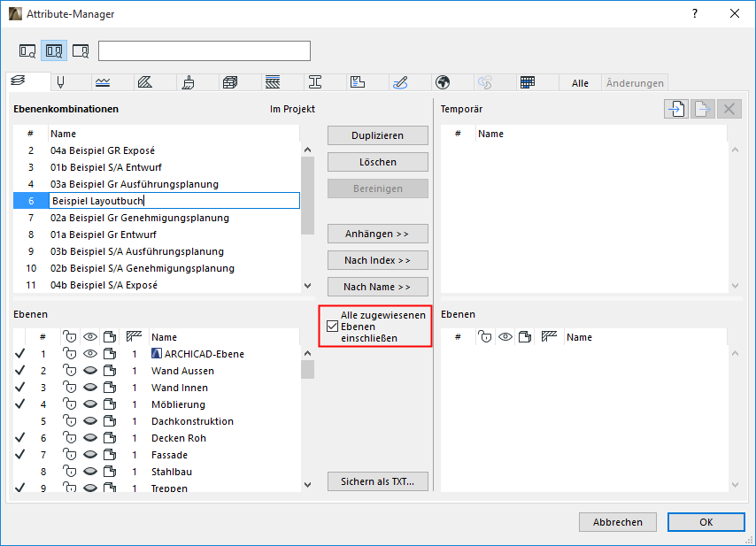Switch to the Änderungen tab
The width and height of the screenshot is (756, 546).
(635, 83)
